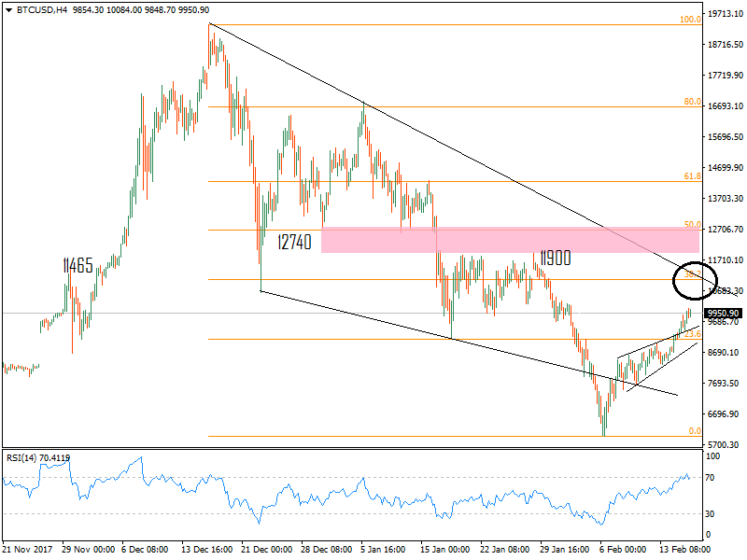
Task: Open the chart menu triangle beside BTCUSD
Action: (x=8, y=10)
